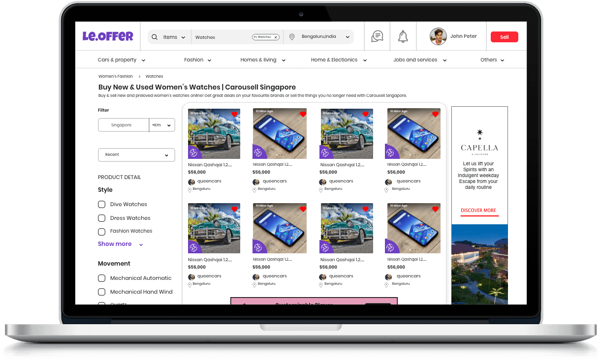The height and width of the screenshot is (364, 601).
Task: Open the Bengaluru, India location dropdown
Action: [x=325, y=37]
